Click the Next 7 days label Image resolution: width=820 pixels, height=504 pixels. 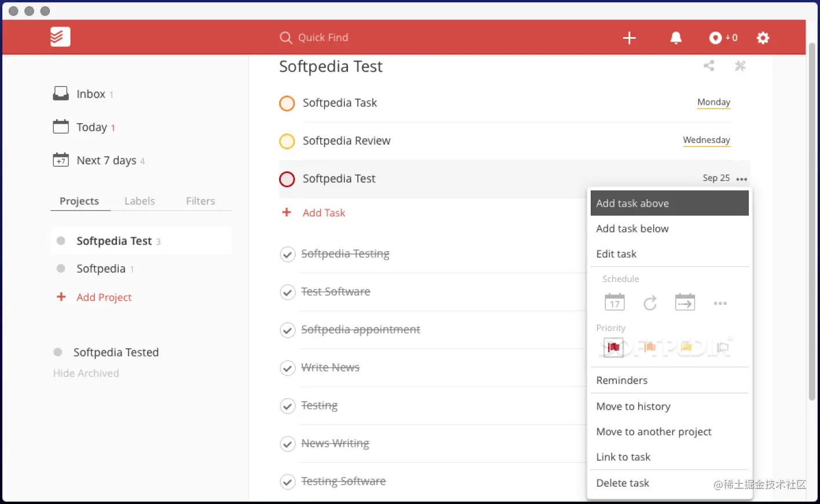[107, 160]
